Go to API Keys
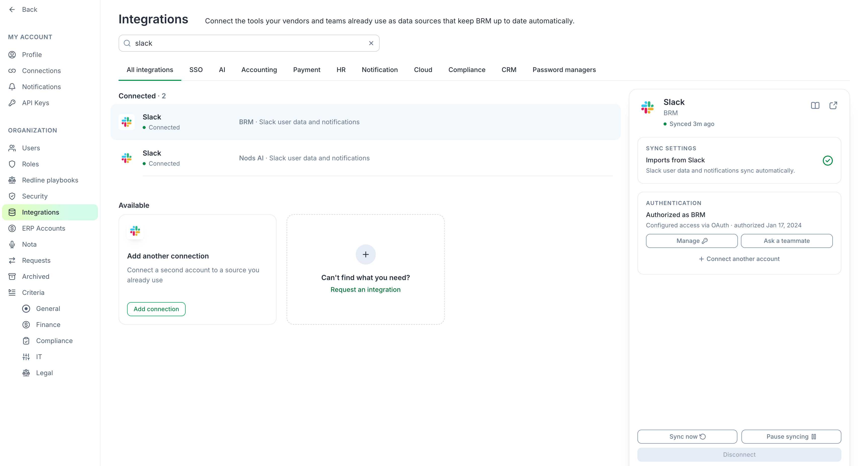This screenshot has width=868, height=466. click(50, 103)
